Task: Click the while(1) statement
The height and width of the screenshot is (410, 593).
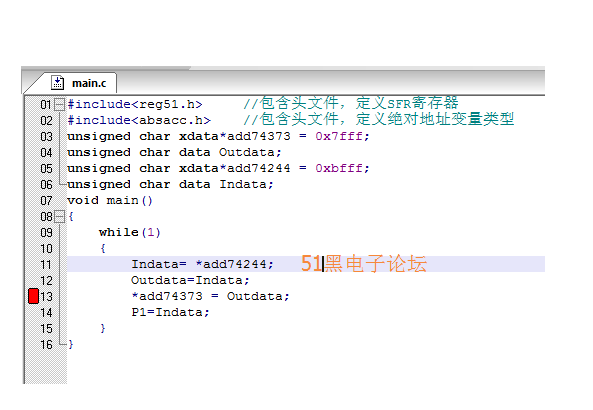Action: point(130,232)
